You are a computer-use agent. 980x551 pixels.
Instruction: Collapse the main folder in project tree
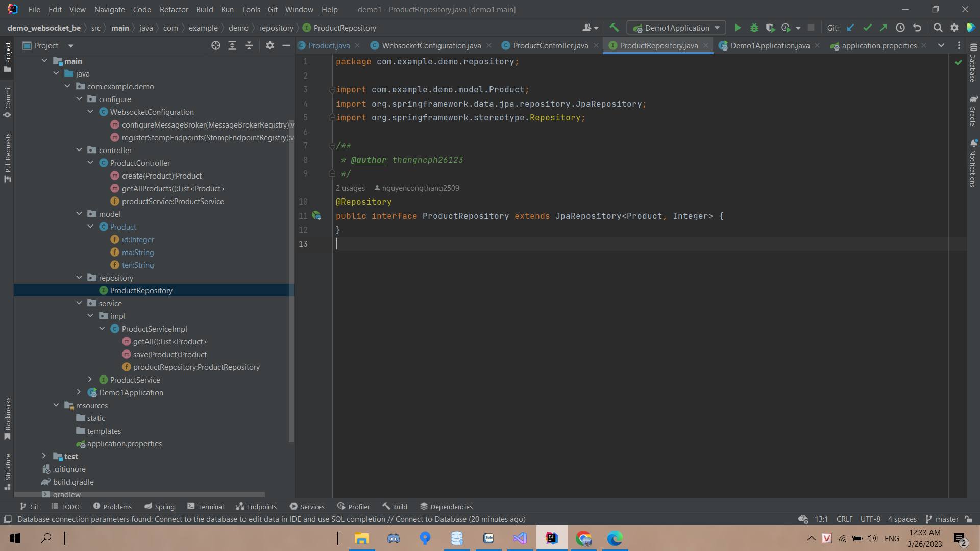[44, 61]
